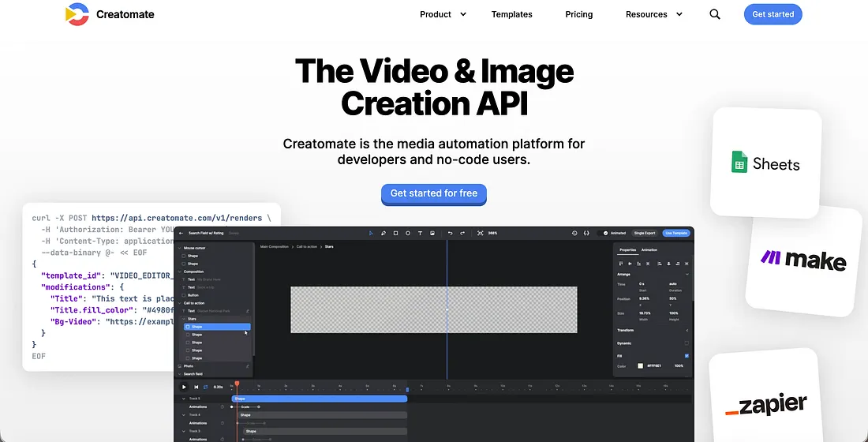Collapse the Call to action group
The width and height of the screenshot is (868, 442).
pyautogui.click(x=180, y=303)
